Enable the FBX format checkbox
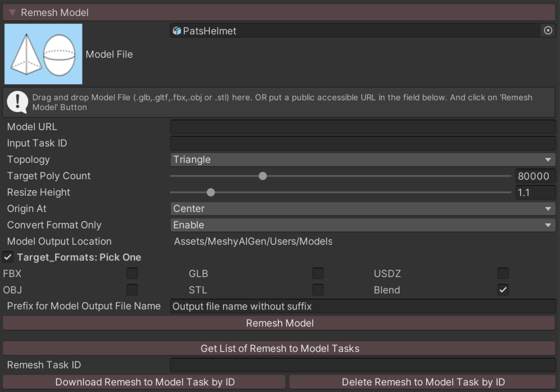 tap(132, 273)
